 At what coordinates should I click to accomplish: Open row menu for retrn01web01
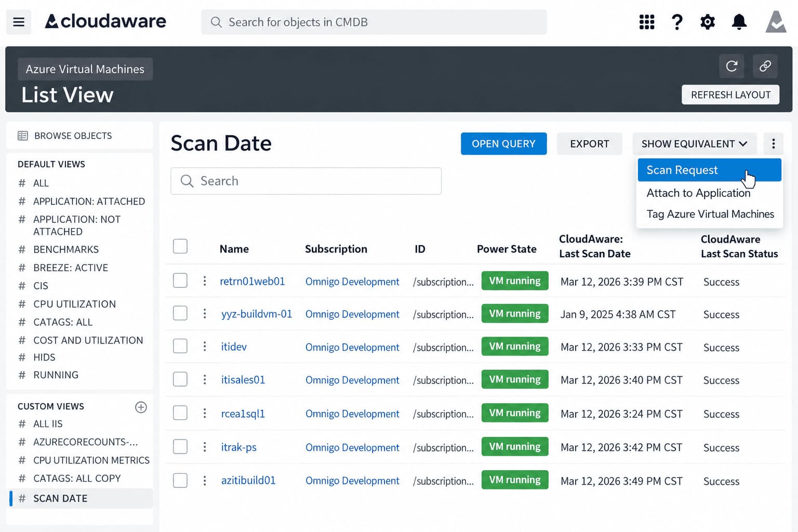(205, 281)
